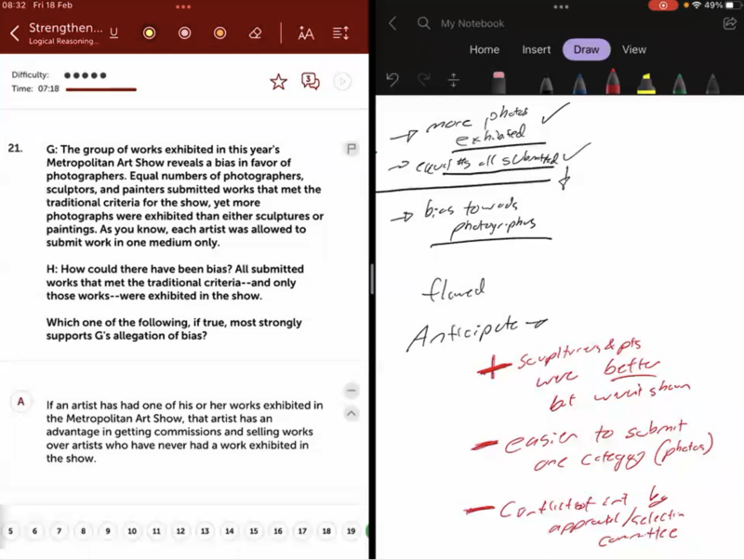Undo the last drawing stroke
Viewport: 744px width, 560px height.
pos(392,81)
